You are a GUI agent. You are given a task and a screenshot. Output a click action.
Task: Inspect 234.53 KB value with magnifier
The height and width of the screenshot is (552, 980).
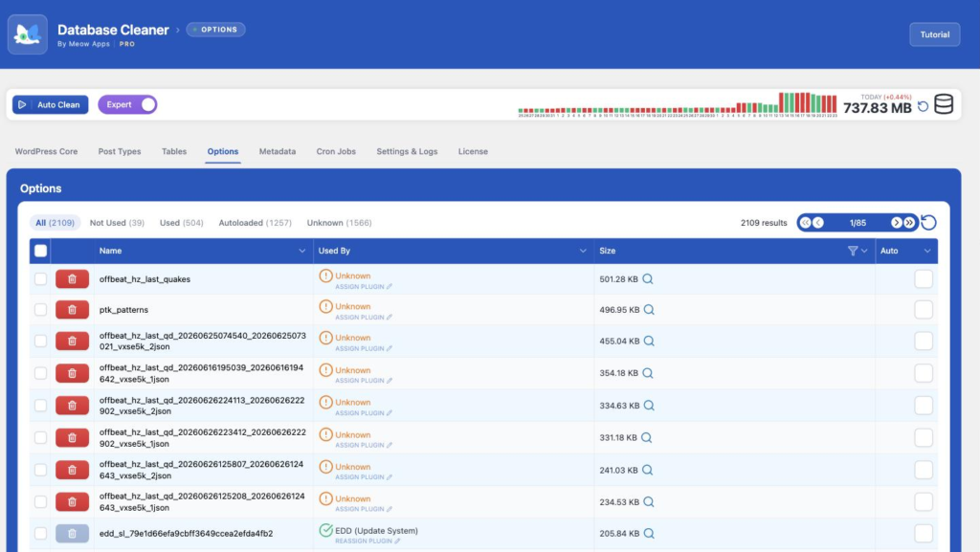[x=649, y=502]
